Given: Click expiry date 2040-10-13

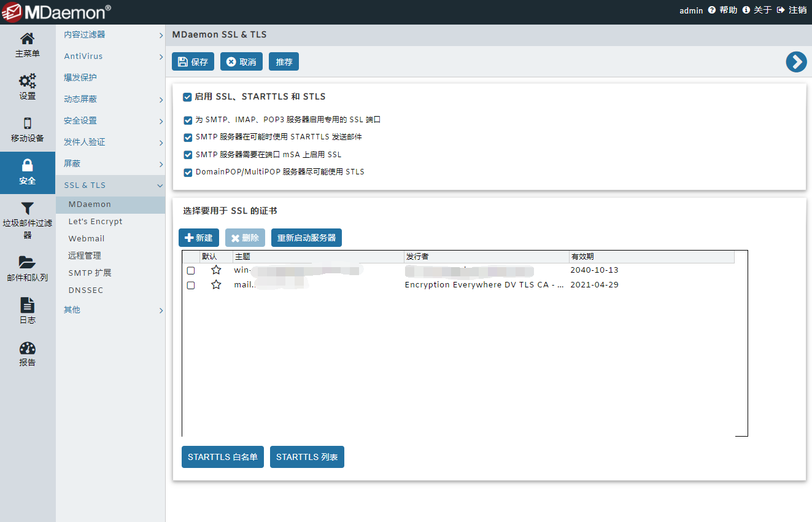Looking at the screenshot, I should click(594, 270).
